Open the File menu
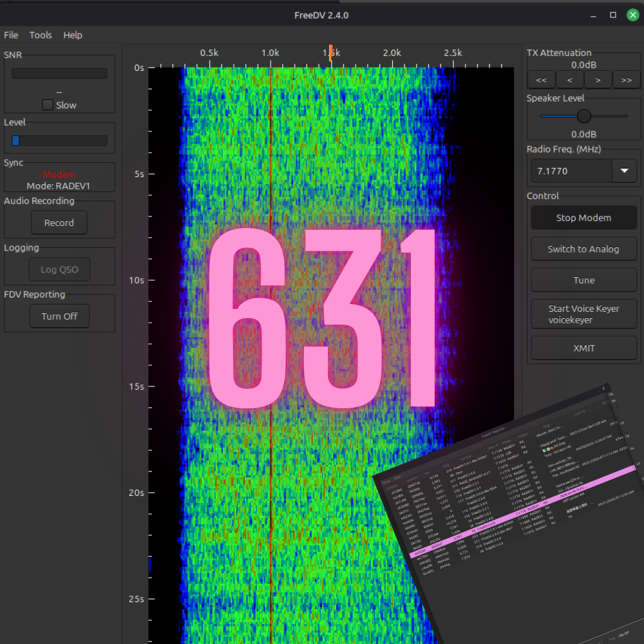The height and width of the screenshot is (644, 644). (11, 35)
